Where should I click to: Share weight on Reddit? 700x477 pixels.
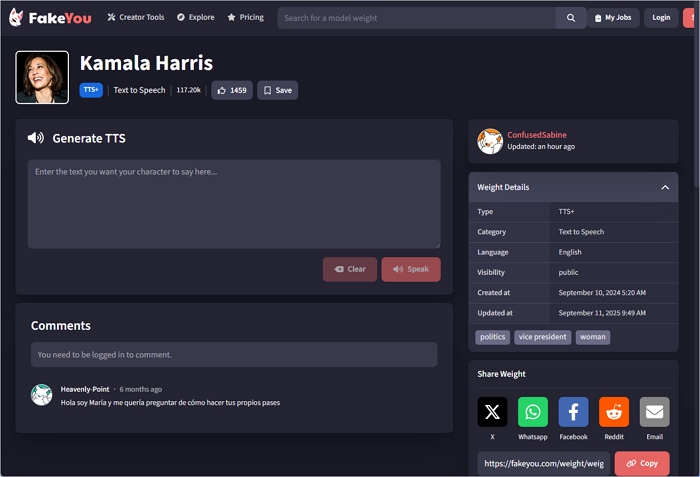(614, 412)
